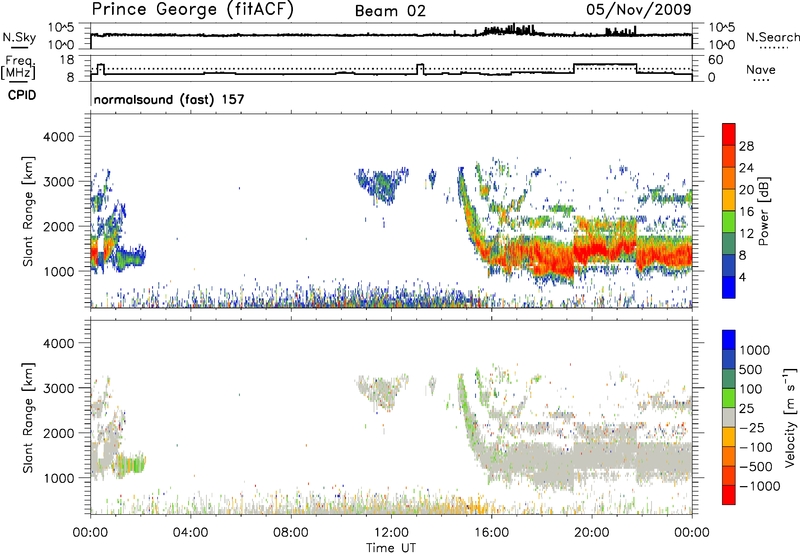
Task: Click the 3000 km tick of the velocity panel
Action: click(x=58, y=388)
